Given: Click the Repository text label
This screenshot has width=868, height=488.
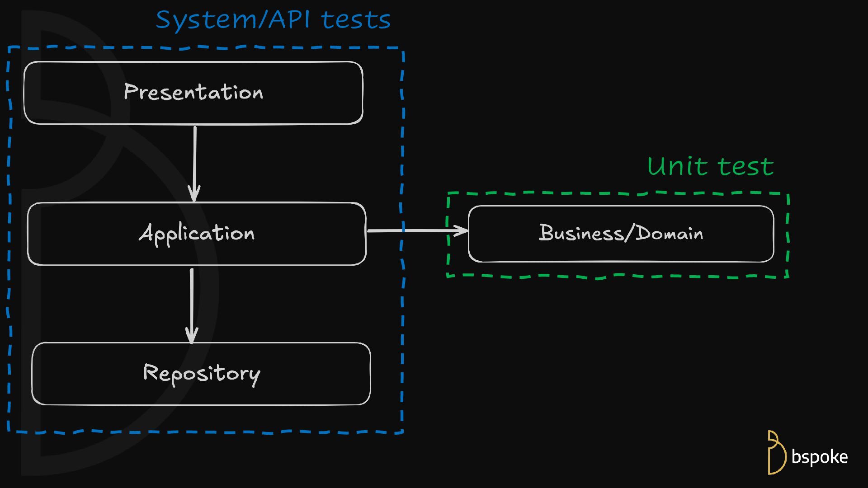Looking at the screenshot, I should pos(202,374).
